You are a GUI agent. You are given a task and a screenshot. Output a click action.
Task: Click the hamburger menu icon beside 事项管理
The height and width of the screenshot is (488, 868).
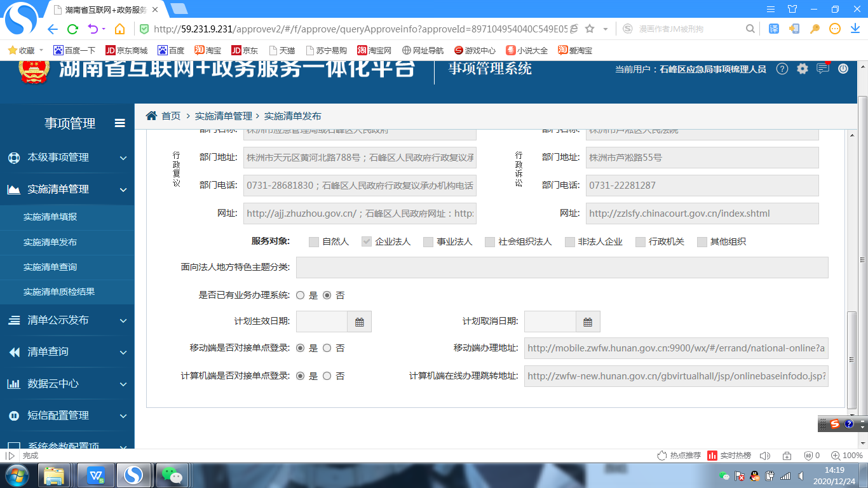tap(119, 123)
